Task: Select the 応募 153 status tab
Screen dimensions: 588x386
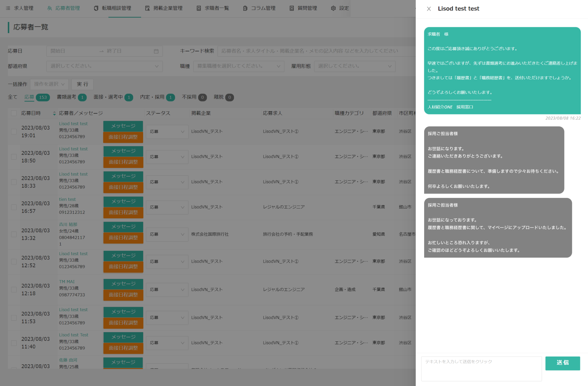Action: (37, 97)
